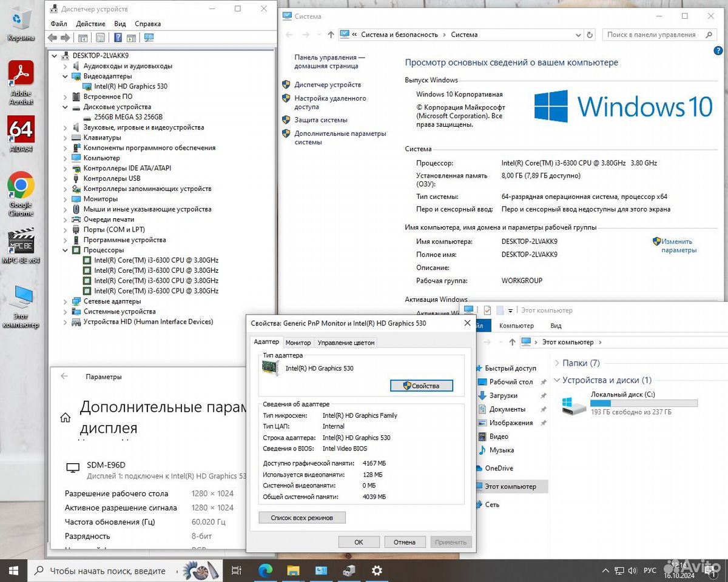The height and width of the screenshot is (582, 728).
Task: Click the scan for hardware changes monitor icon
Action: [149, 38]
